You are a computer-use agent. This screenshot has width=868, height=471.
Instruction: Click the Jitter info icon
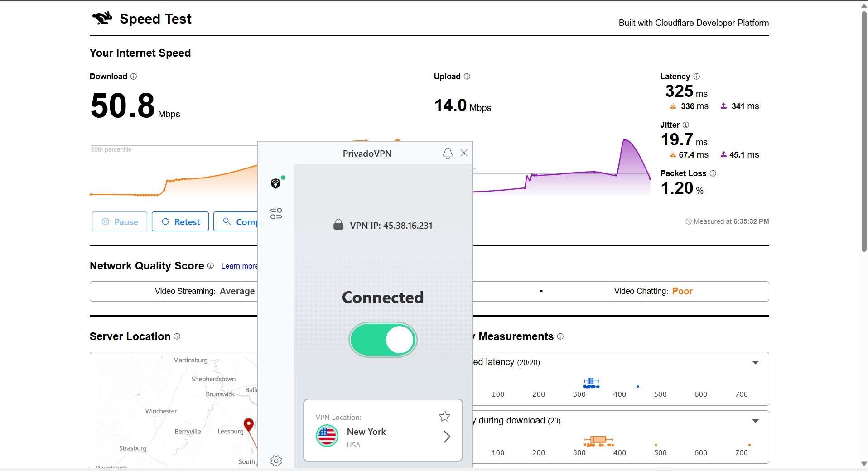(x=686, y=125)
